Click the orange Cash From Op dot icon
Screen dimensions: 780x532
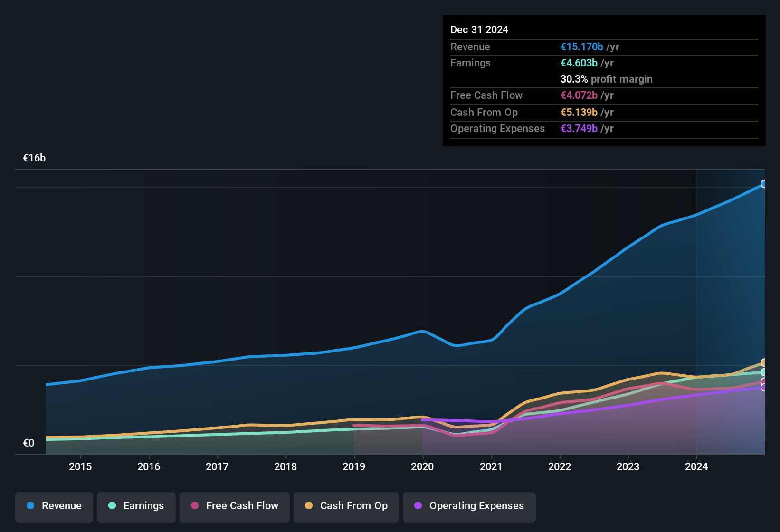pyautogui.click(x=309, y=506)
